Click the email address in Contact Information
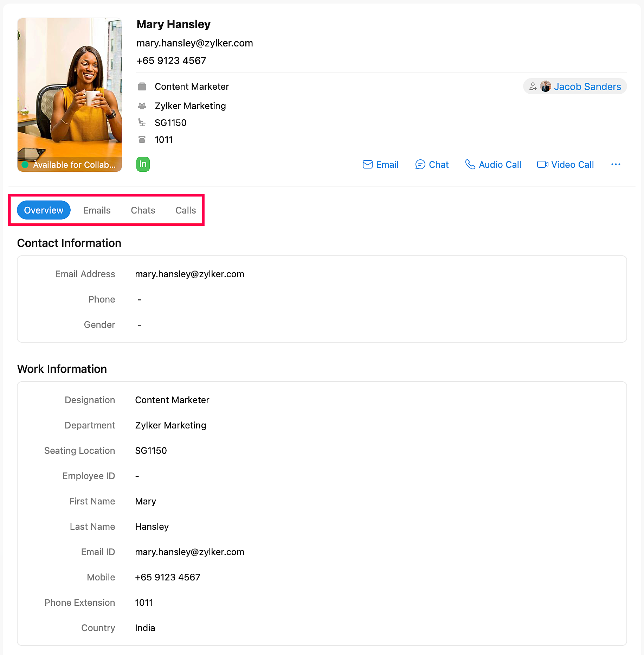Screen dimensions: 644x655 tap(190, 274)
